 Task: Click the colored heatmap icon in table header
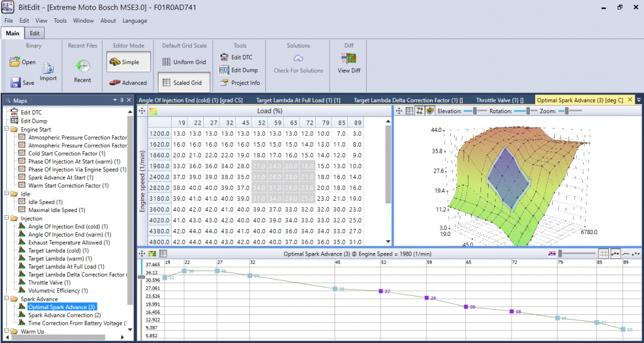(153, 111)
